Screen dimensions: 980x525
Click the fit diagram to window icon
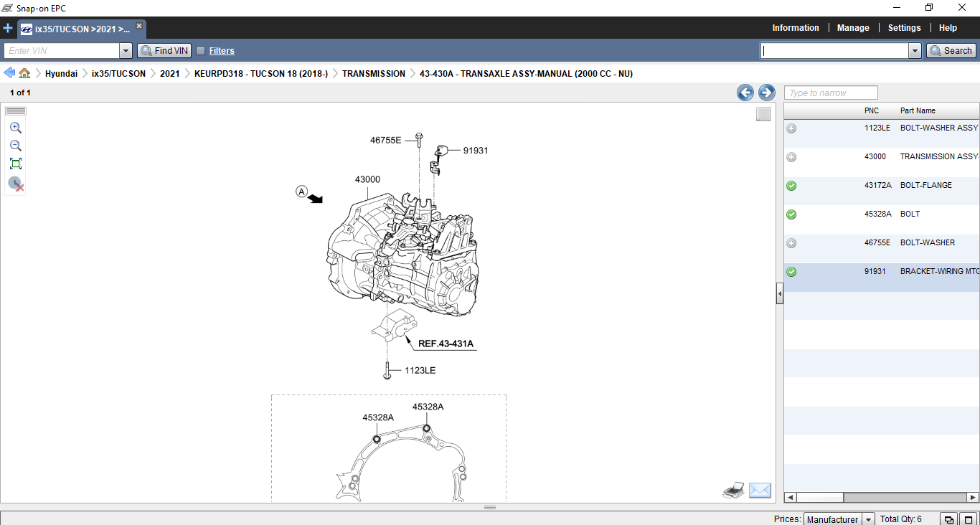click(x=16, y=164)
